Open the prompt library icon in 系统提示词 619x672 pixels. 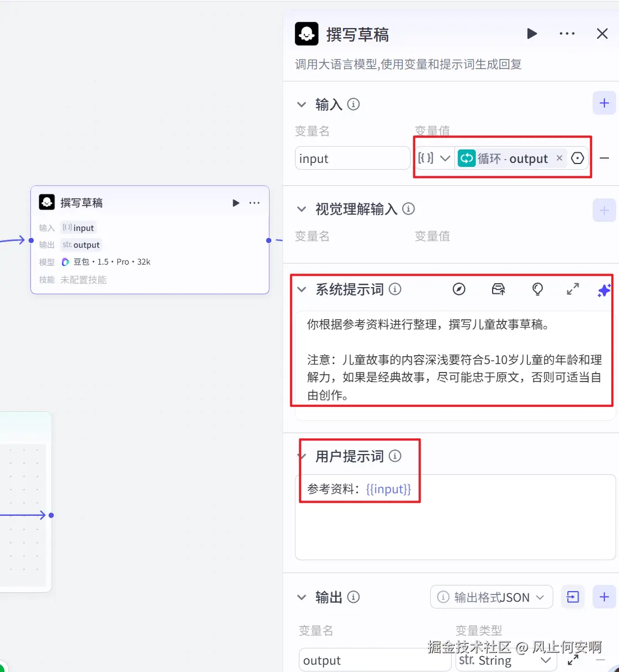coord(498,289)
